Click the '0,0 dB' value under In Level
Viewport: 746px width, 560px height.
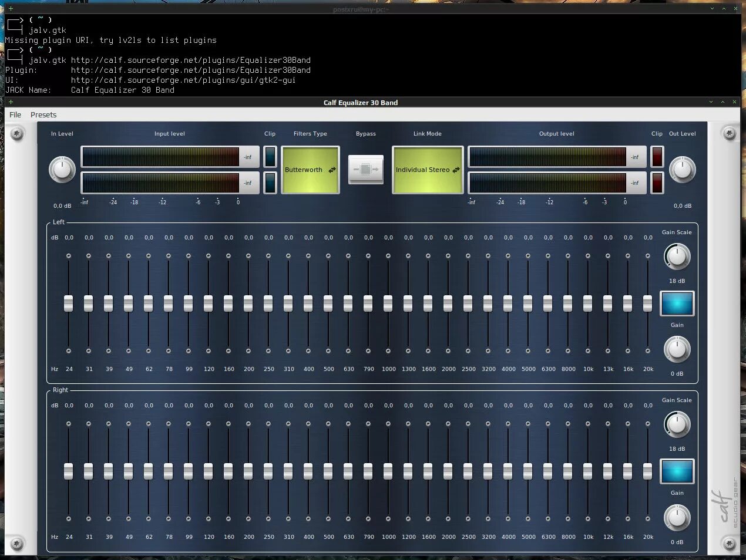(x=62, y=206)
